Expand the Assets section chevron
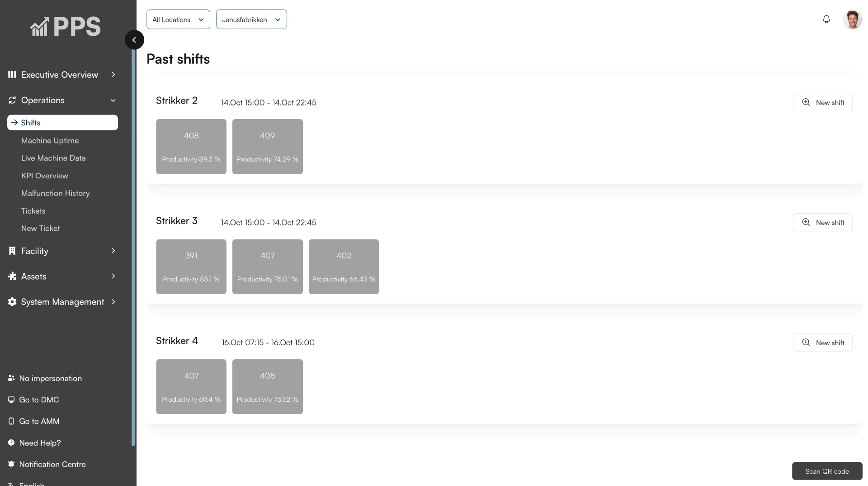The image size is (868, 486). 113,276
